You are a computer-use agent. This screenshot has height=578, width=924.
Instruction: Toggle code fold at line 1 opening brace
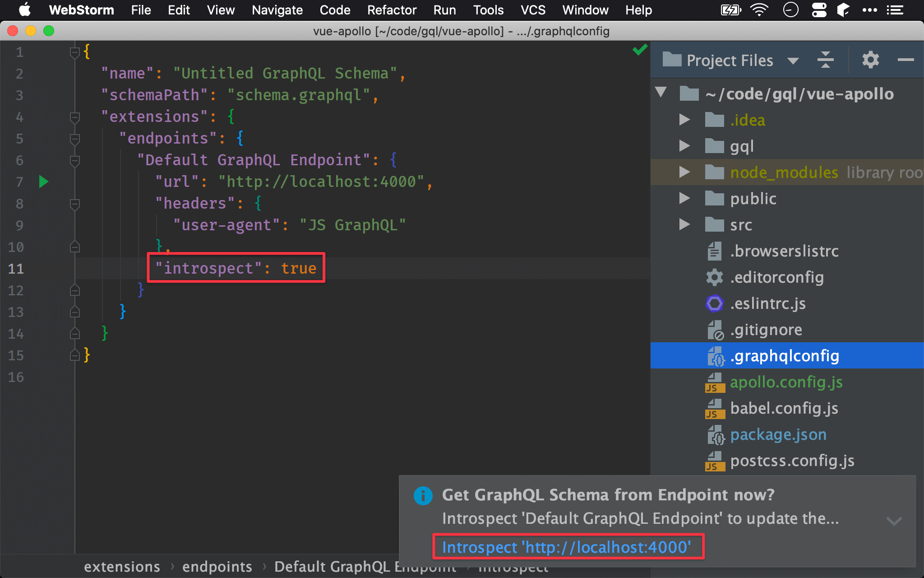click(75, 52)
